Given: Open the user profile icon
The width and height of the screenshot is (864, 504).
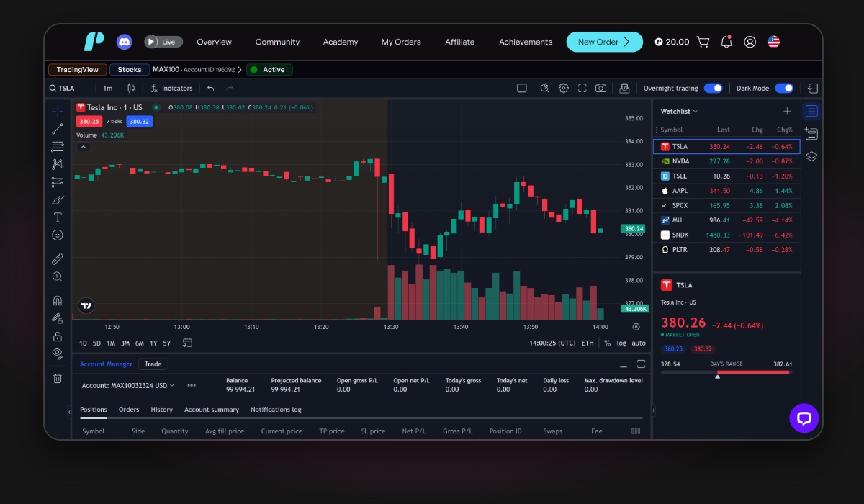Looking at the screenshot, I should click(750, 42).
